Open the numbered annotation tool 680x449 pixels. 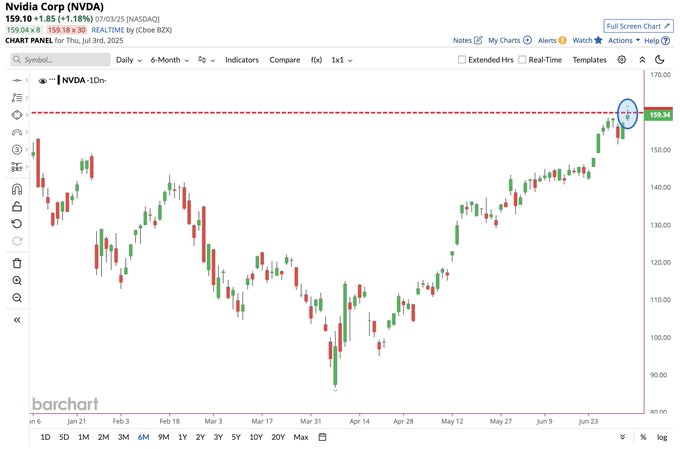[x=17, y=150]
